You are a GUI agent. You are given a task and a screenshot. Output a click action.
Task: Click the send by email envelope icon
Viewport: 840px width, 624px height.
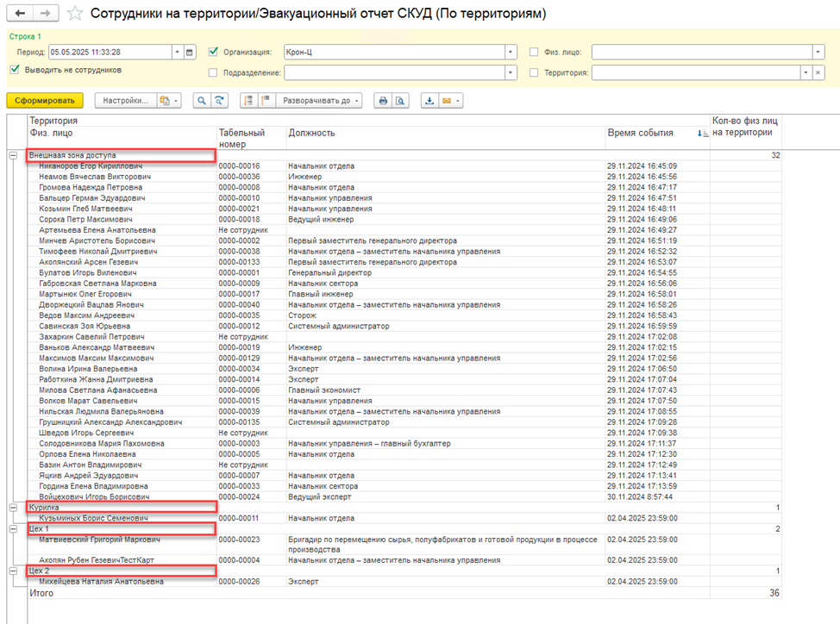448,101
